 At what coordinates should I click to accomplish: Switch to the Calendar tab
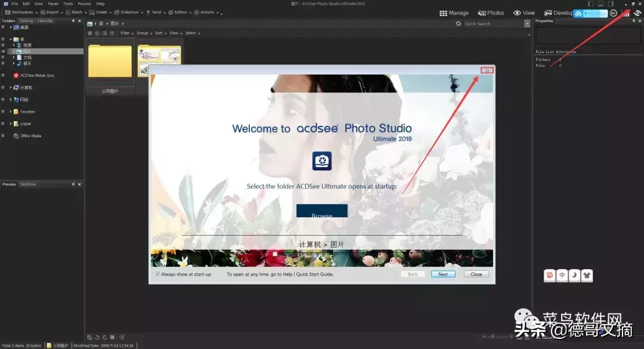(x=45, y=21)
